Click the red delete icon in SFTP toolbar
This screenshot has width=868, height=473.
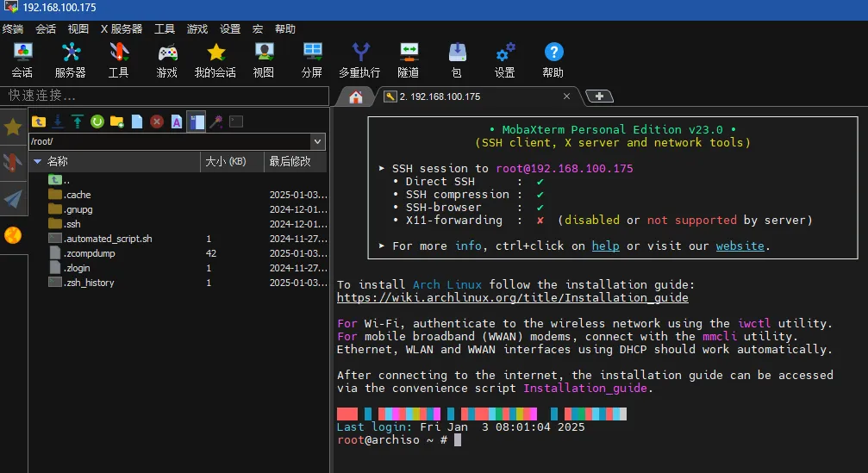coord(157,121)
